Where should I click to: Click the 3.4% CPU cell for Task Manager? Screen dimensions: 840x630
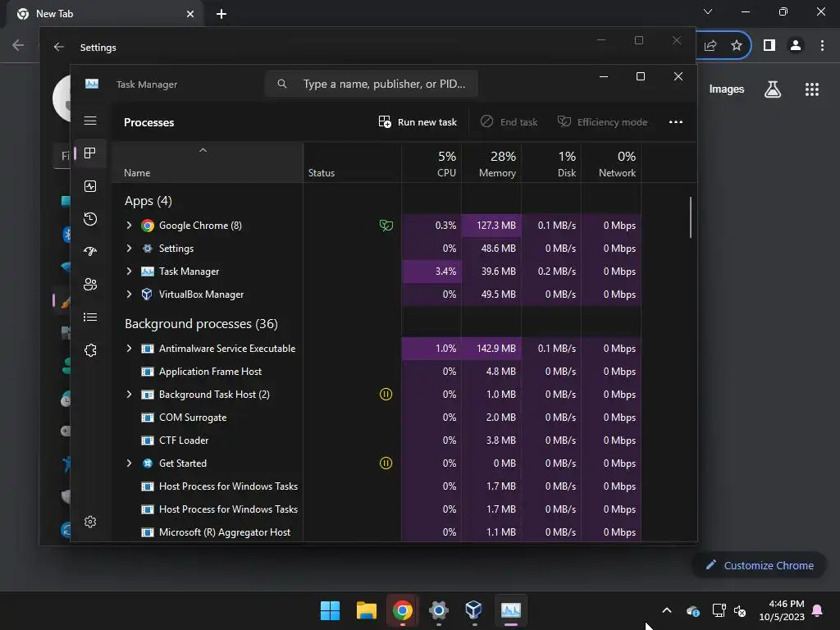tap(431, 272)
